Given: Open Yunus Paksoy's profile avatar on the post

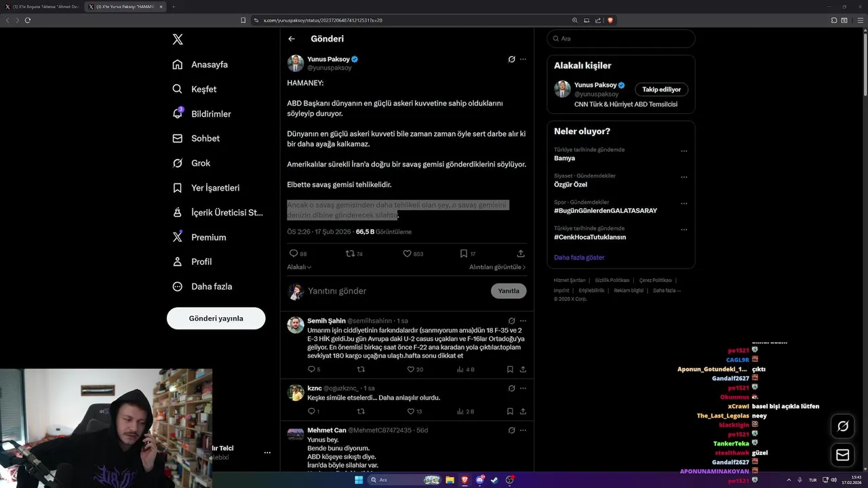Looking at the screenshot, I should pyautogui.click(x=295, y=63).
